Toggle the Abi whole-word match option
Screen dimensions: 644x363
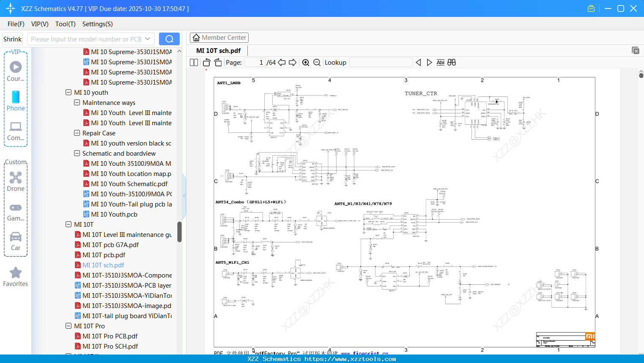pos(440,63)
